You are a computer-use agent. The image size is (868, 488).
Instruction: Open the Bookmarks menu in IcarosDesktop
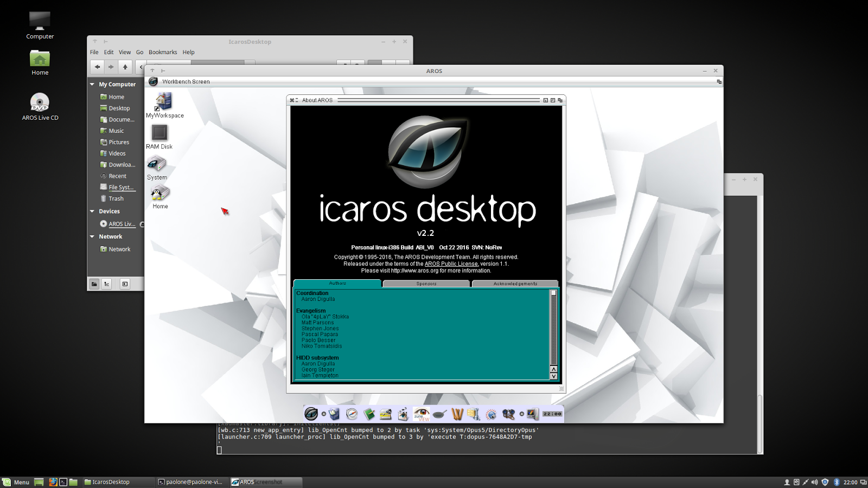point(163,53)
